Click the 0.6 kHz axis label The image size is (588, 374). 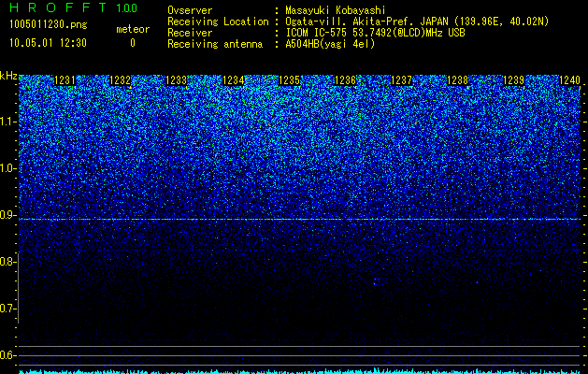coord(7,355)
